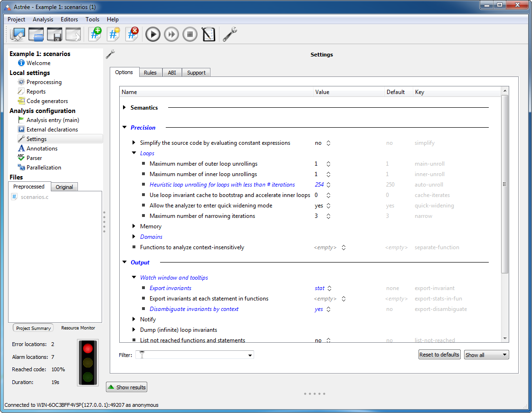Click the wrench settings toolbar icon

230,34
